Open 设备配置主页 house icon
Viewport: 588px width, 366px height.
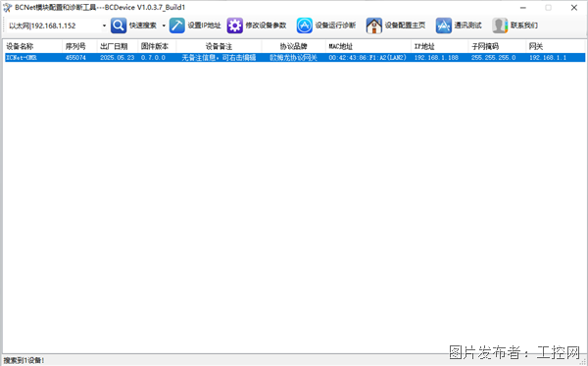coord(396,26)
